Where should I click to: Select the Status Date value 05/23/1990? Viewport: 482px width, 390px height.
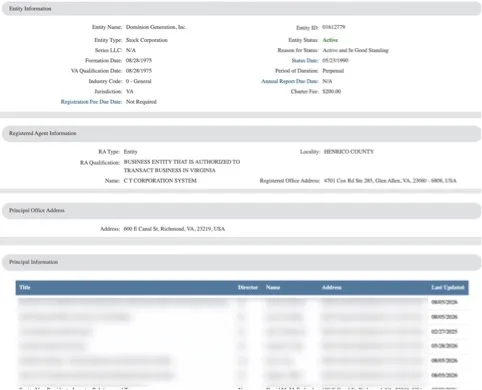point(335,61)
